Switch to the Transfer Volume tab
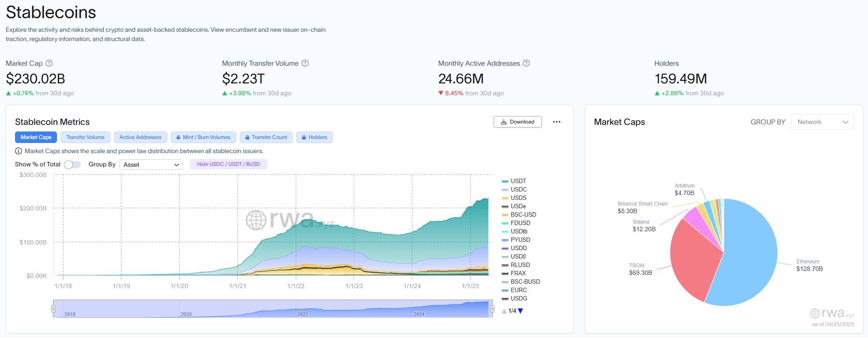 (85, 137)
